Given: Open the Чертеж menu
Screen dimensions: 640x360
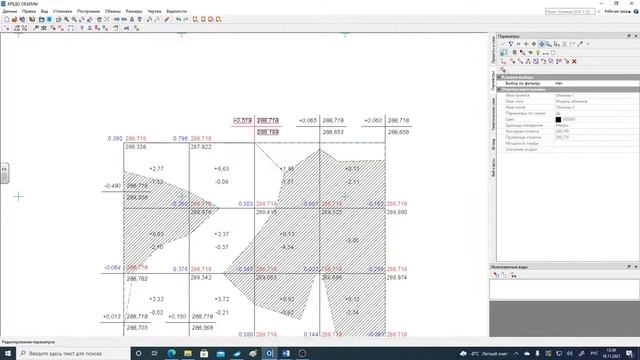Looking at the screenshot, I should point(154,11).
